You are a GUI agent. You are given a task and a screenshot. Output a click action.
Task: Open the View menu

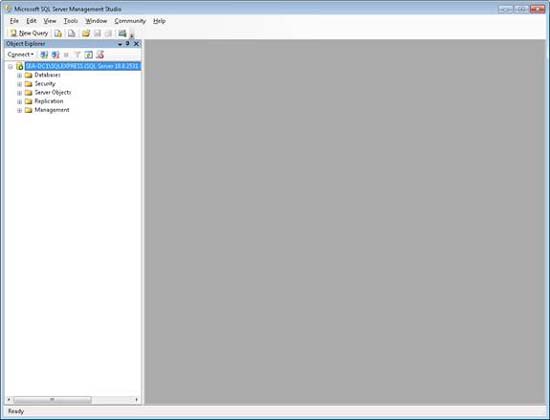[x=50, y=21]
